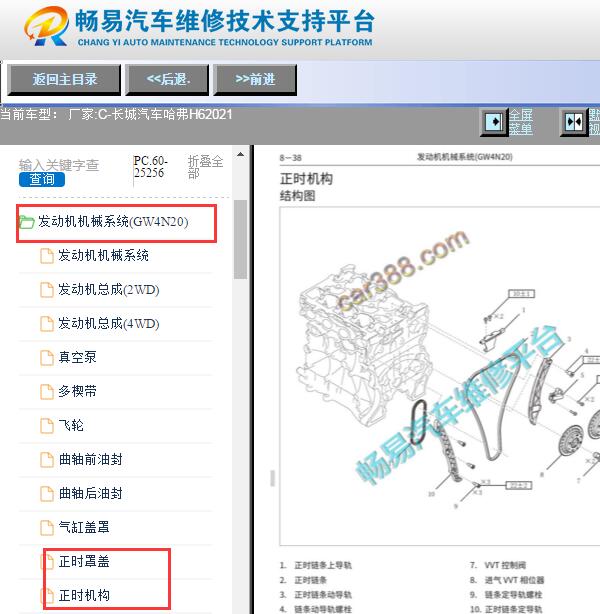Open the 曲轴前油封 page
Image resolution: width=600 pixels, height=614 pixels.
pyautogui.click(x=90, y=459)
